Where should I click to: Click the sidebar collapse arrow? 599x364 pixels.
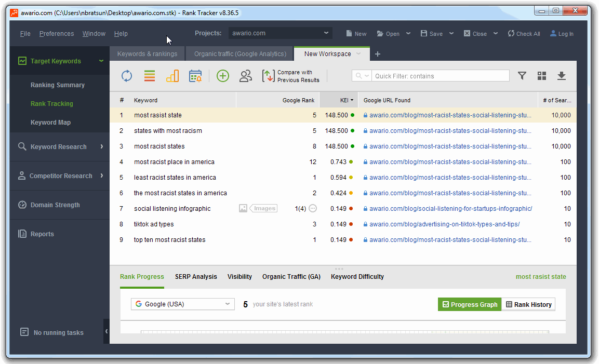107,331
